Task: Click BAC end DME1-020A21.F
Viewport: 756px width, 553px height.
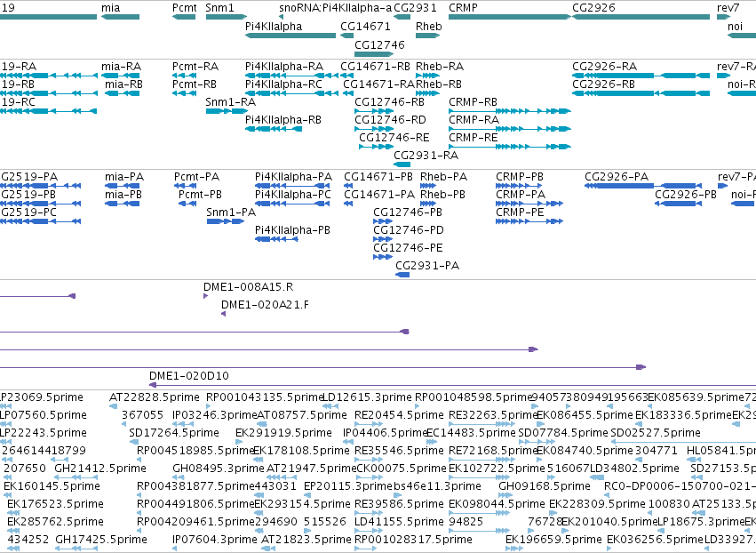Action: tap(223, 314)
